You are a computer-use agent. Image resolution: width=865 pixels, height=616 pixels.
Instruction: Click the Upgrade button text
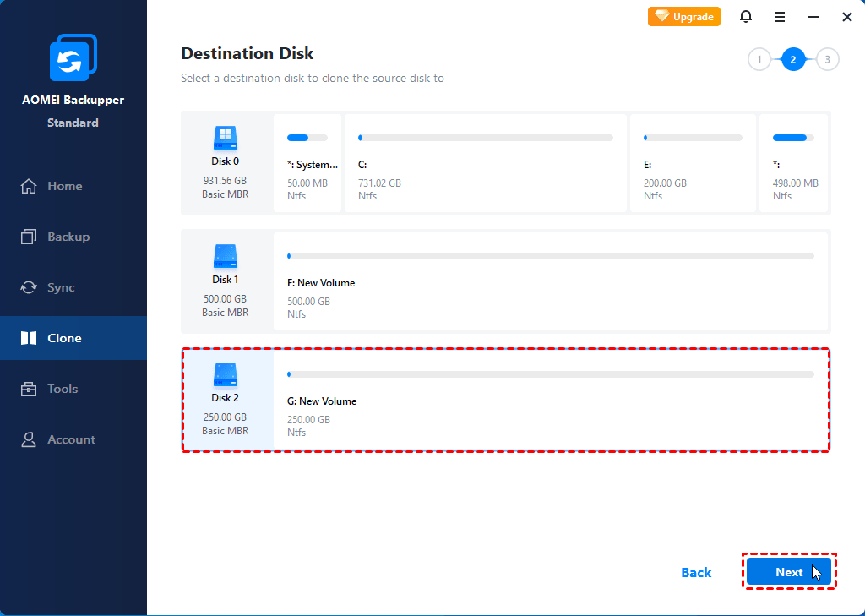point(694,17)
